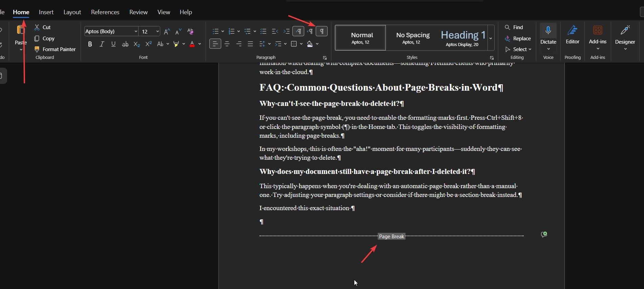Click the Copy button
Image resolution: width=644 pixels, height=289 pixels.
click(x=44, y=39)
